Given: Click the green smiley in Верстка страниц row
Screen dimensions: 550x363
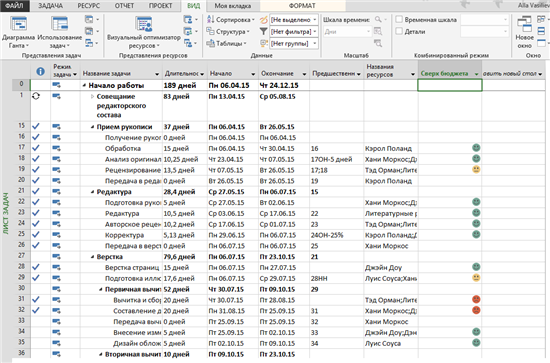Looking at the screenshot, I should (x=476, y=267).
